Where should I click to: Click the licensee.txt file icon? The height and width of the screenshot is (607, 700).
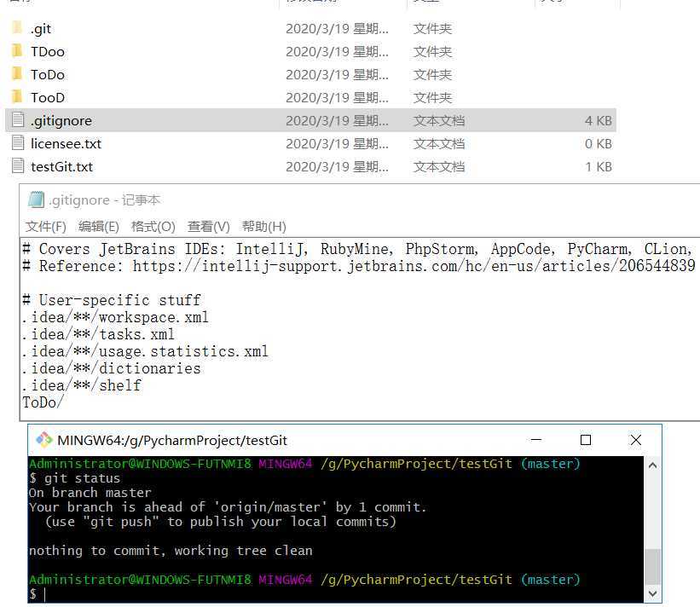[x=18, y=143]
